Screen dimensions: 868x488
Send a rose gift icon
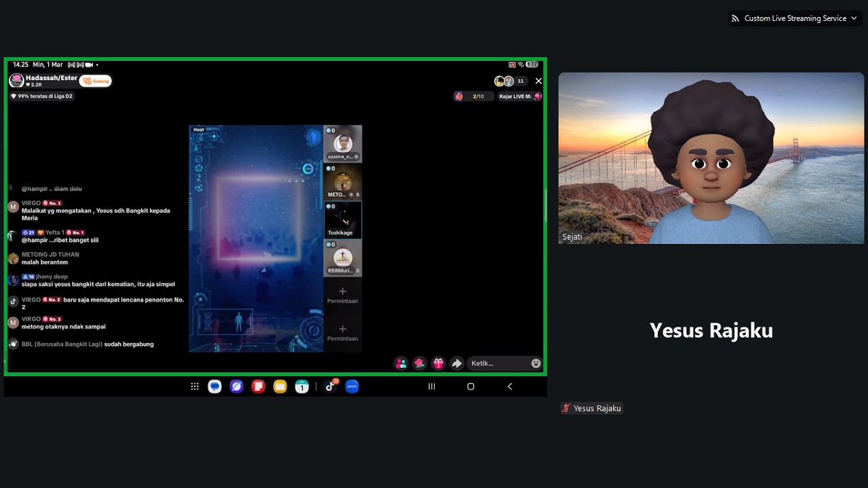(x=420, y=363)
